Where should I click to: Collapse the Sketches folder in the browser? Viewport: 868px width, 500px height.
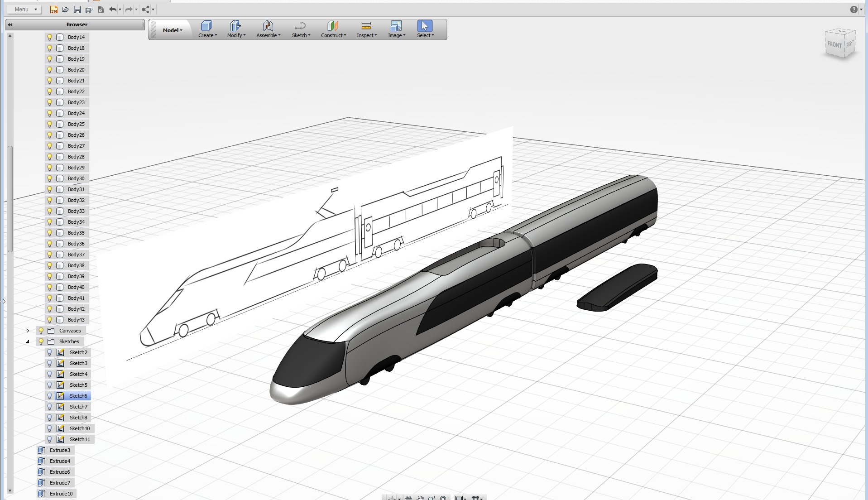click(28, 341)
